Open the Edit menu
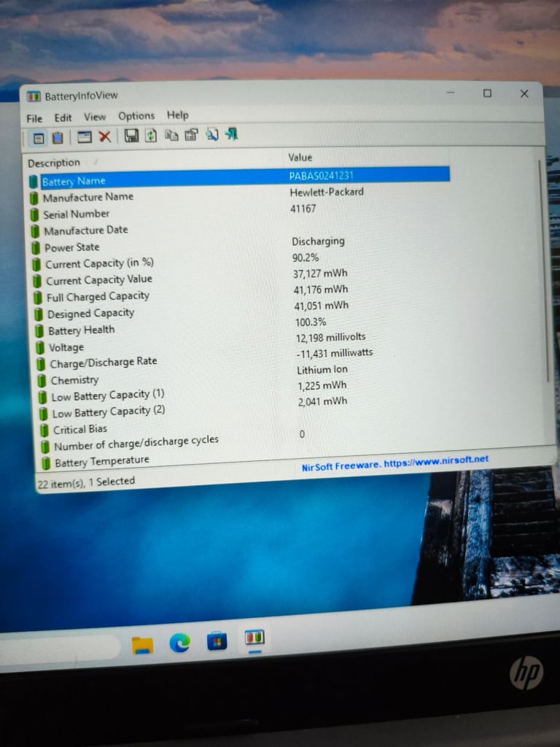 coord(63,117)
